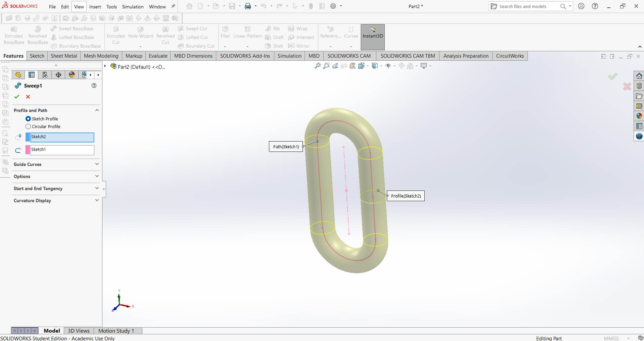Cancel the sweep via the confirmation corner X
This screenshot has height=341, width=644.
click(x=627, y=87)
